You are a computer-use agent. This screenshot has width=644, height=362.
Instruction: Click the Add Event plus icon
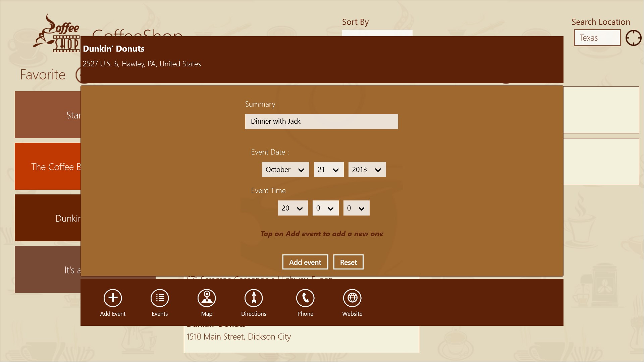[113, 298]
